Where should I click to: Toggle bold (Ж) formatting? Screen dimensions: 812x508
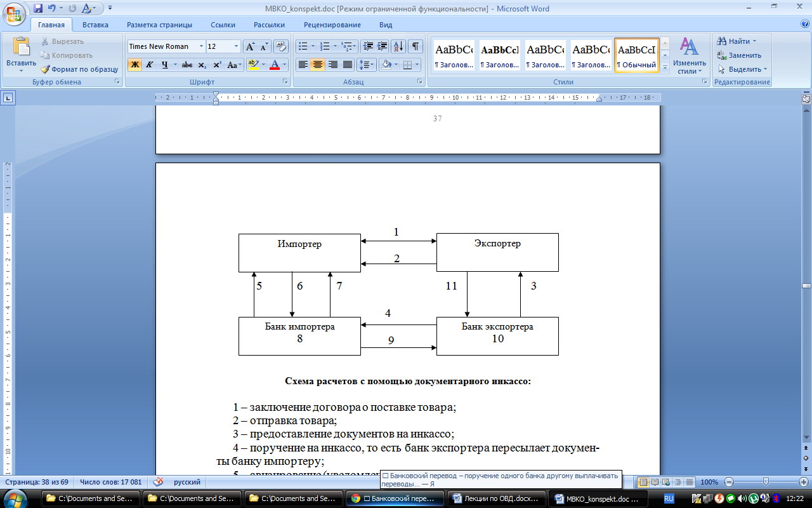coord(134,65)
